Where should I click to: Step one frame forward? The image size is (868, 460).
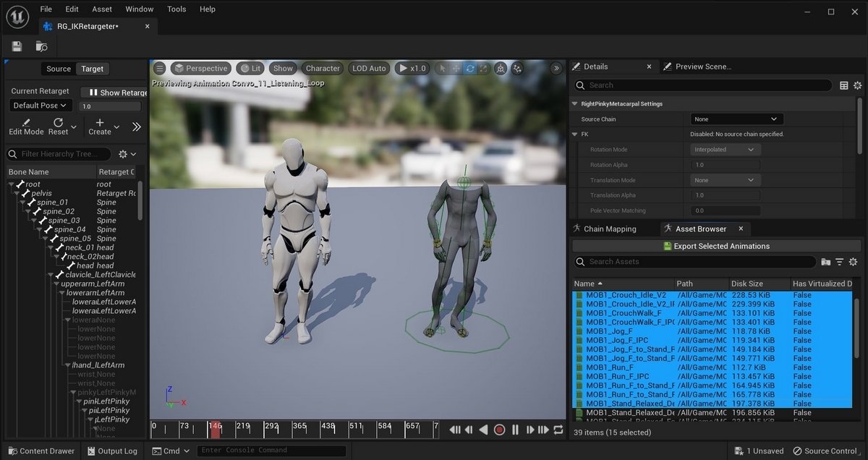[x=529, y=430]
